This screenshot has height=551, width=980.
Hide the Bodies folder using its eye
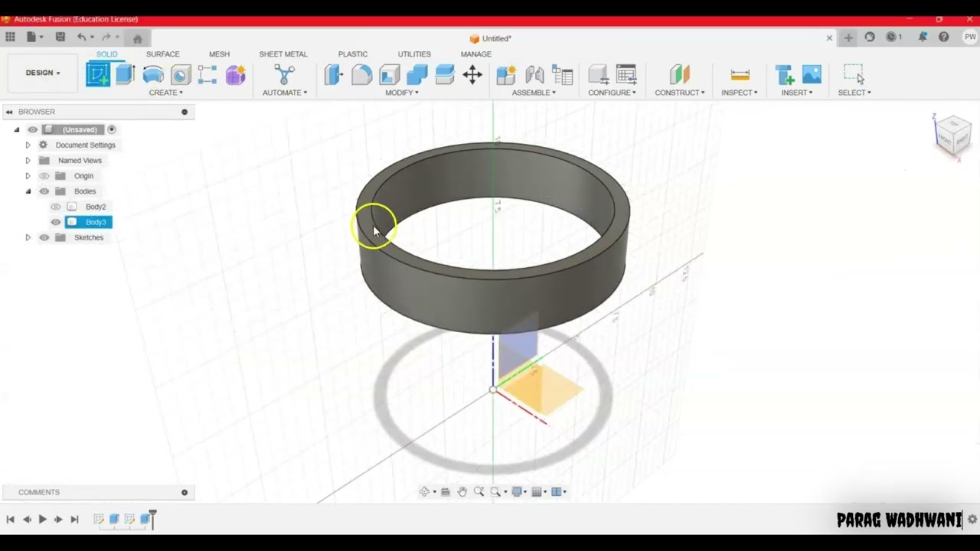(x=44, y=191)
